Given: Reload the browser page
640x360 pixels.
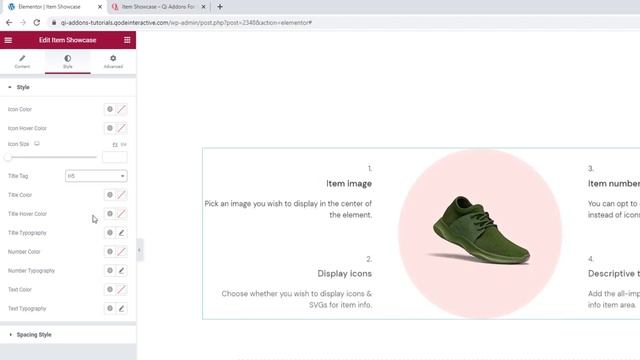Looking at the screenshot, I should pyautogui.click(x=37, y=22).
